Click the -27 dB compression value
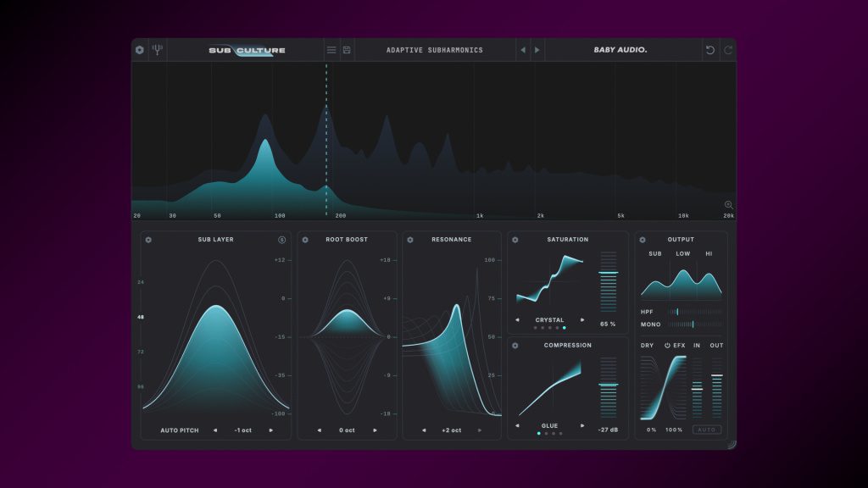868x488 pixels. coord(608,430)
